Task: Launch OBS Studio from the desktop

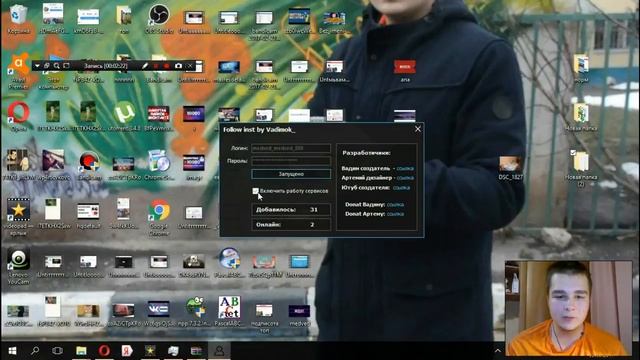Action: [159, 18]
